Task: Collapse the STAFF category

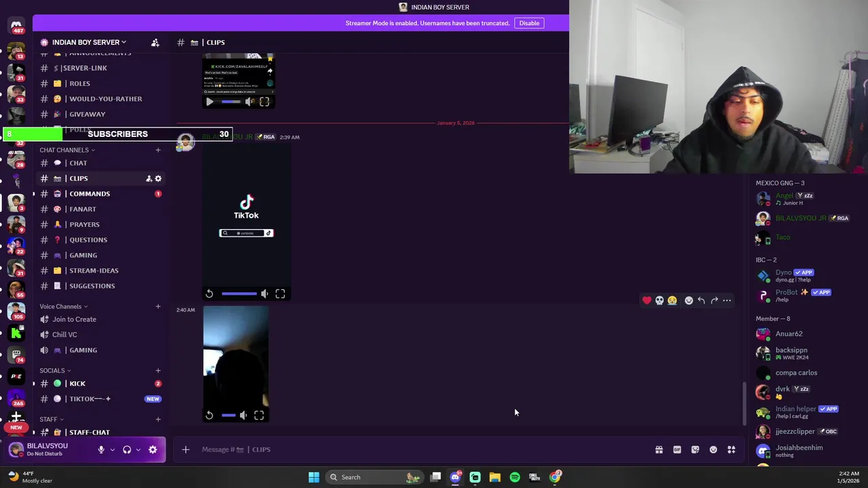Action: [51, 419]
